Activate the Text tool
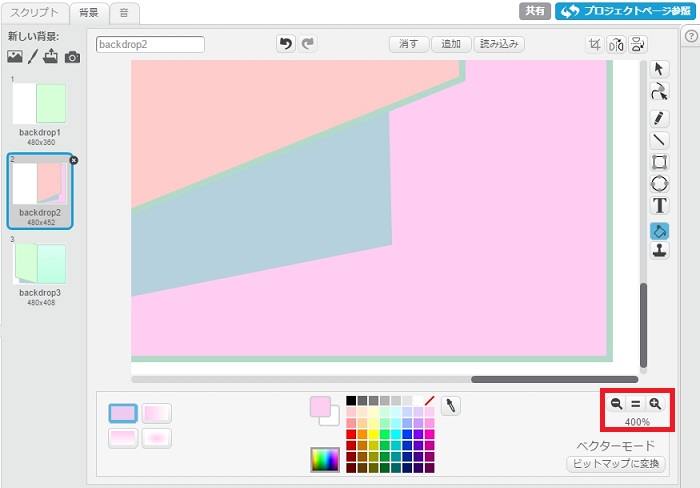Viewport: 700px width, 488px height. [x=659, y=205]
